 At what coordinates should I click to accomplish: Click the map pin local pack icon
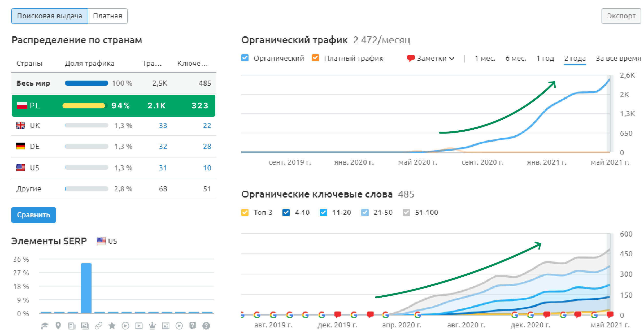coord(58,325)
